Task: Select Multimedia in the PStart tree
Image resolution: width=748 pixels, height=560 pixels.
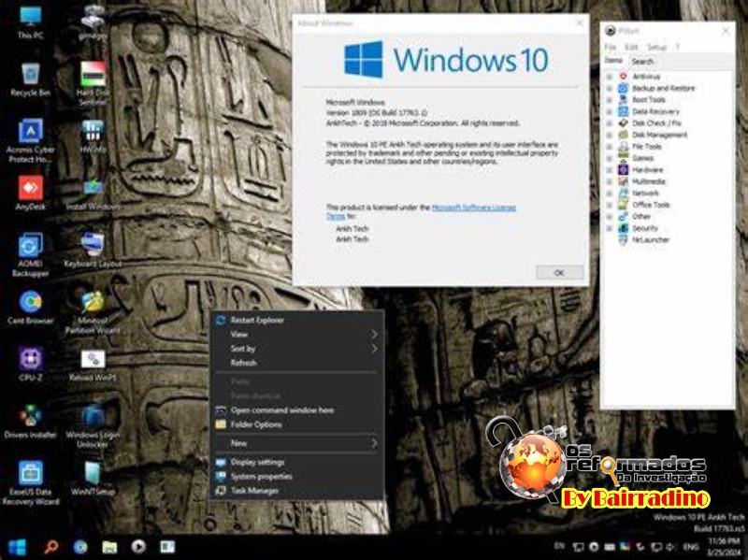Action: click(x=648, y=181)
